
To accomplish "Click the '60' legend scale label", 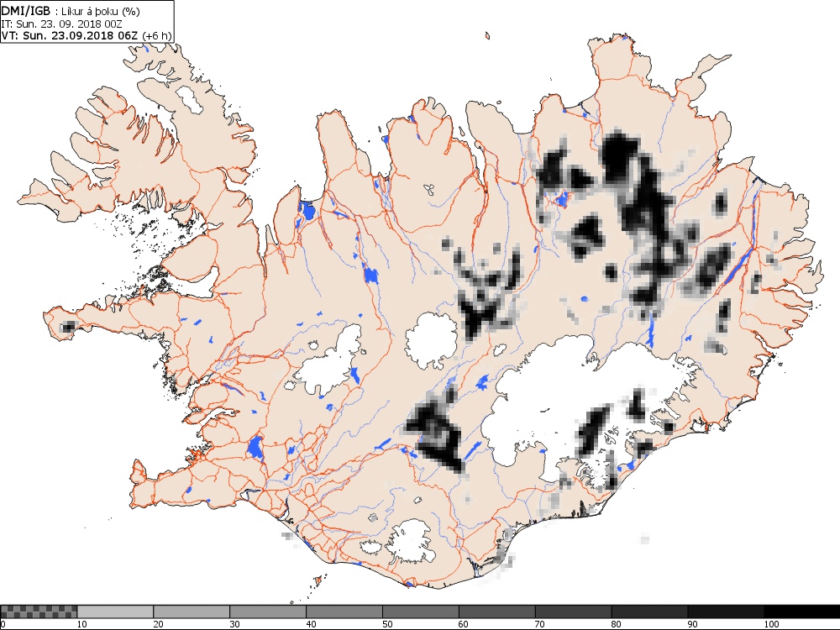I will click(464, 624).
